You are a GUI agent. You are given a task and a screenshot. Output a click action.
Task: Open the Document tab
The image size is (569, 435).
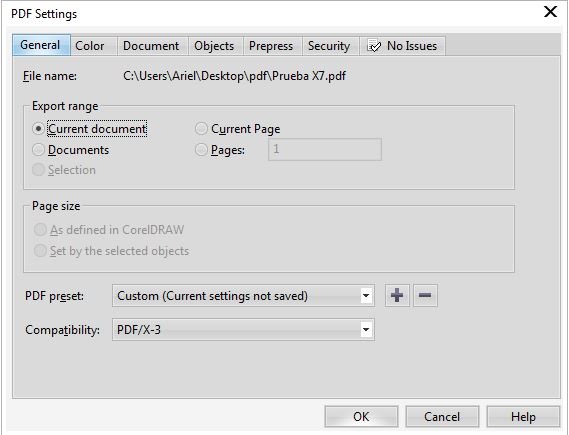(151, 46)
